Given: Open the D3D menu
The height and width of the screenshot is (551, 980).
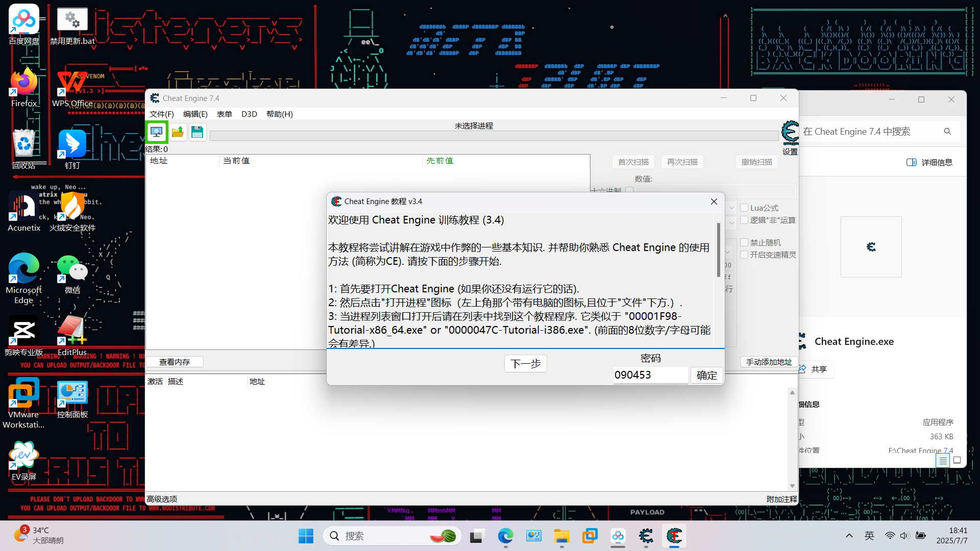Looking at the screenshot, I should [x=249, y=114].
